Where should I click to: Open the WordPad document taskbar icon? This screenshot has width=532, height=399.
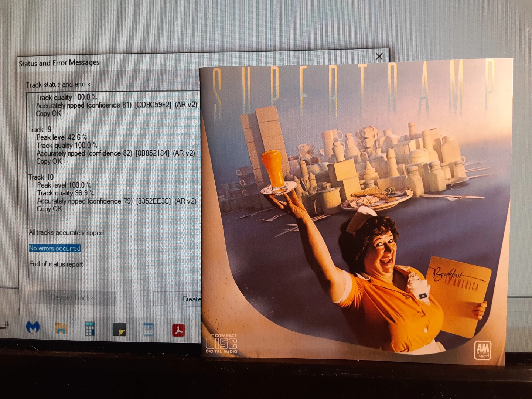click(149, 329)
